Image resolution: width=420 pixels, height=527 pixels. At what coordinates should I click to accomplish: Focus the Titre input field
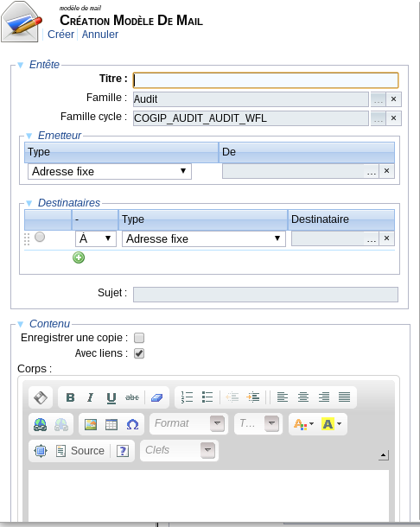[x=265, y=80]
